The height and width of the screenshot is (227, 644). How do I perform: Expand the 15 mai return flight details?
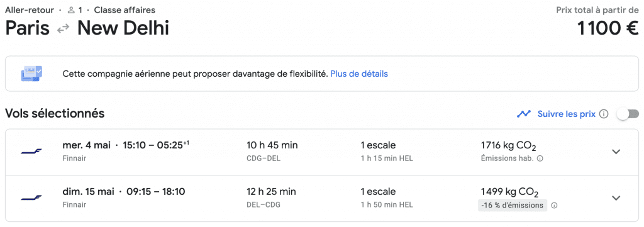pos(616,198)
